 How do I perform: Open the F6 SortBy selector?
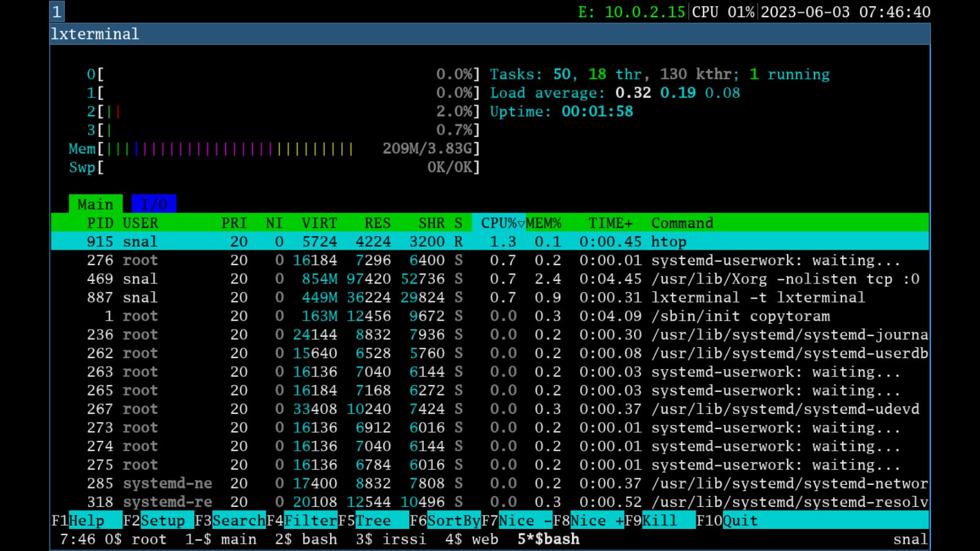453,521
